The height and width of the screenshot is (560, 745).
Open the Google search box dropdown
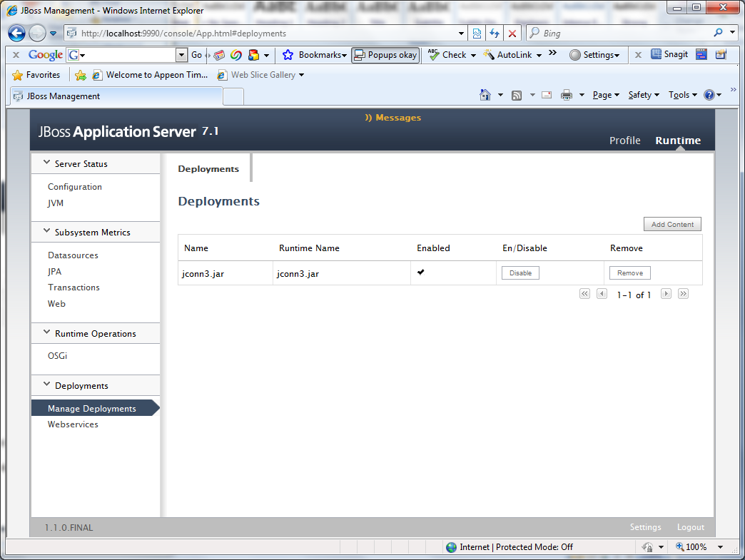(x=181, y=55)
